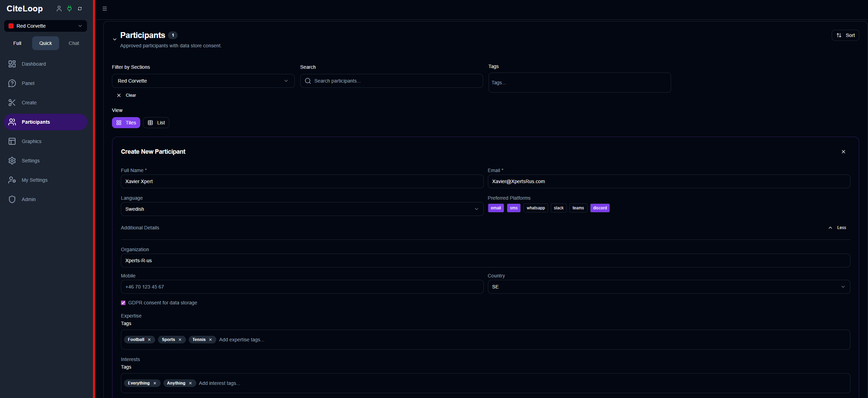Image resolution: width=868 pixels, height=398 pixels.
Task: Remove the Sports expertise tag
Action: point(180,340)
